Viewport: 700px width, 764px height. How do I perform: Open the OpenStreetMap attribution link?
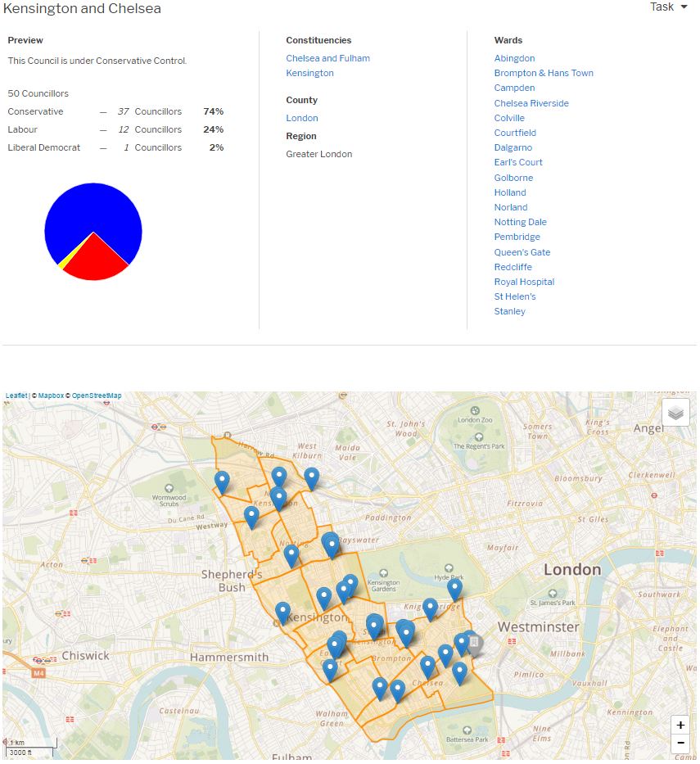(96, 396)
